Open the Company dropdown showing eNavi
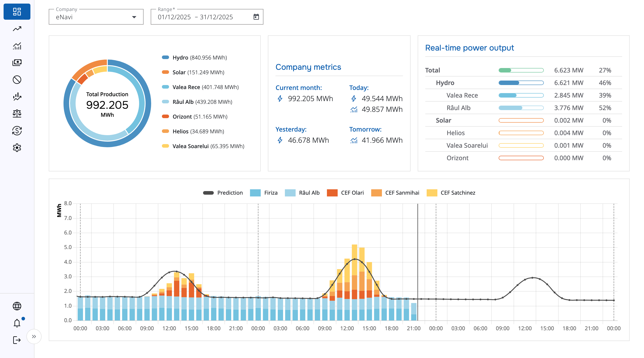Image resolution: width=644 pixels, height=358 pixels. click(x=96, y=17)
